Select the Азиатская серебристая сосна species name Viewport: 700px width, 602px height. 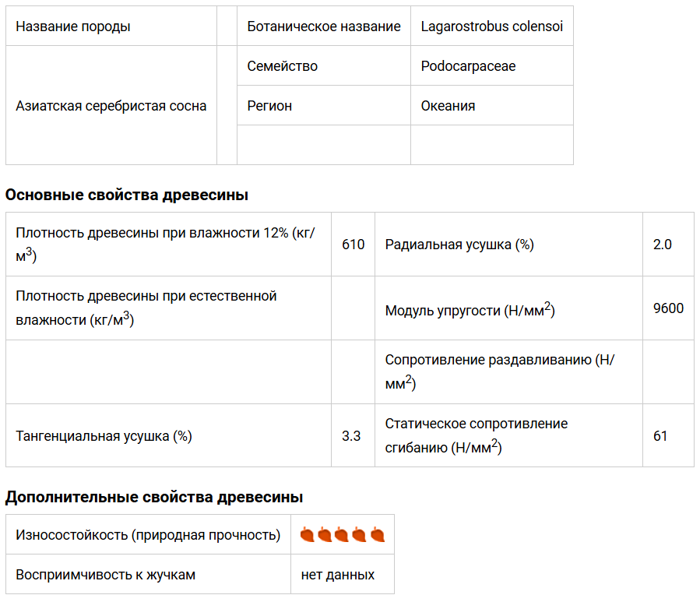point(111,106)
